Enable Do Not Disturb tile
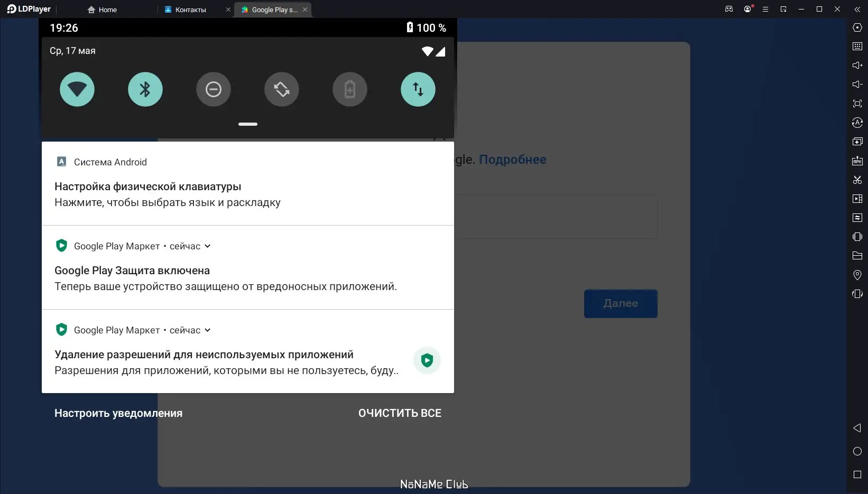Image resolution: width=868 pixels, height=494 pixels. pos(214,89)
